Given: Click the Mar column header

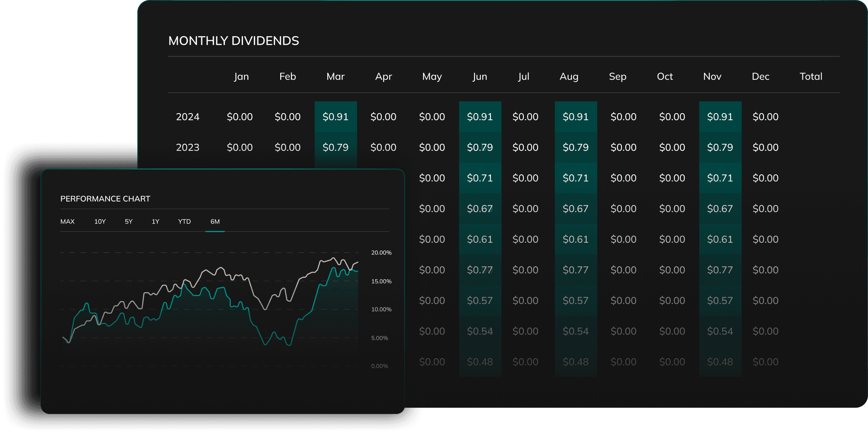Looking at the screenshot, I should tap(336, 77).
